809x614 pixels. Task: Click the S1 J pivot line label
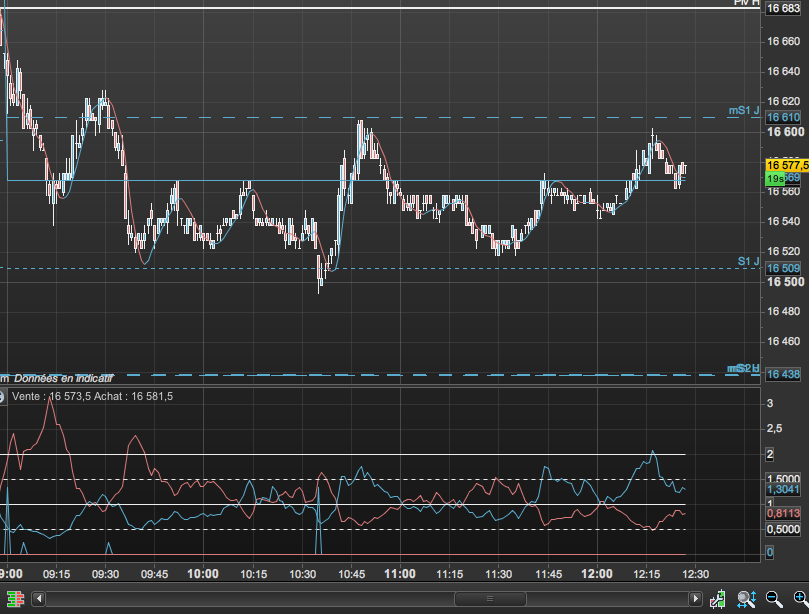click(748, 261)
